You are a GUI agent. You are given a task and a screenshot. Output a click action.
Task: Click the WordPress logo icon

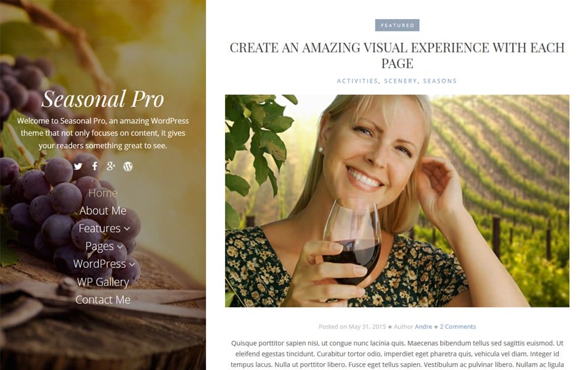(128, 166)
